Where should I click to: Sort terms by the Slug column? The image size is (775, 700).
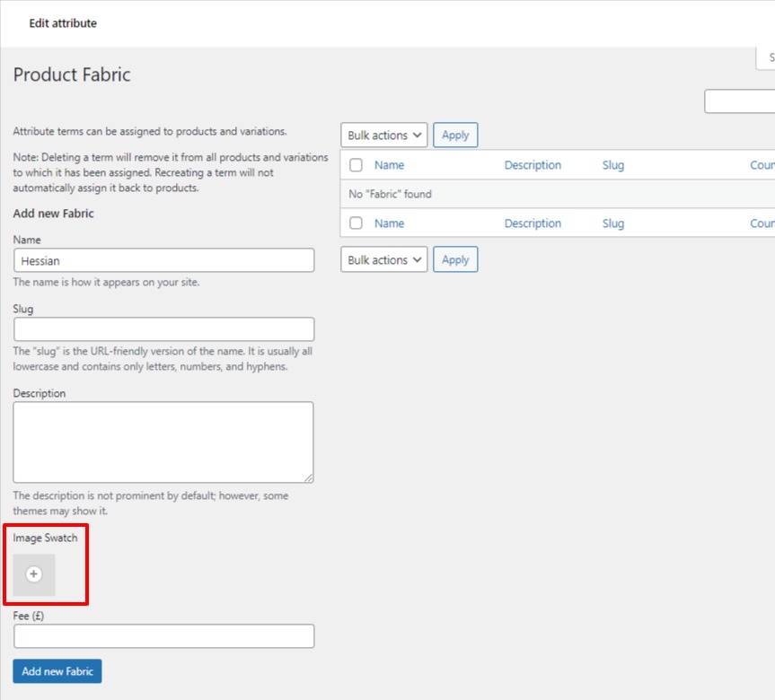tap(612, 165)
